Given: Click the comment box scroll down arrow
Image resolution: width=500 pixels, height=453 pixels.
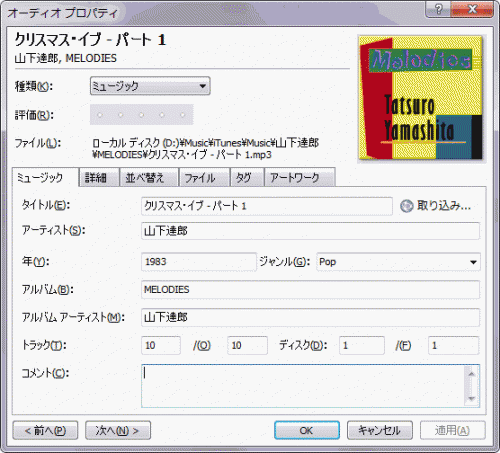Looking at the screenshot, I should click(471, 399).
